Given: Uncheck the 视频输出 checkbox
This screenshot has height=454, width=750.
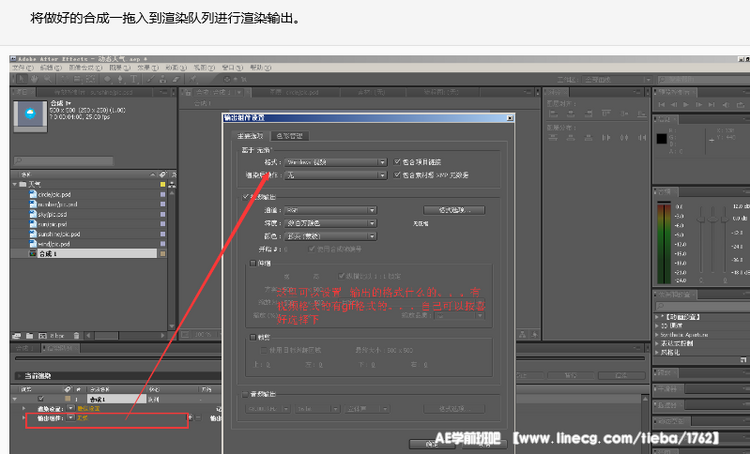Looking at the screenshot, I should 246,197.
